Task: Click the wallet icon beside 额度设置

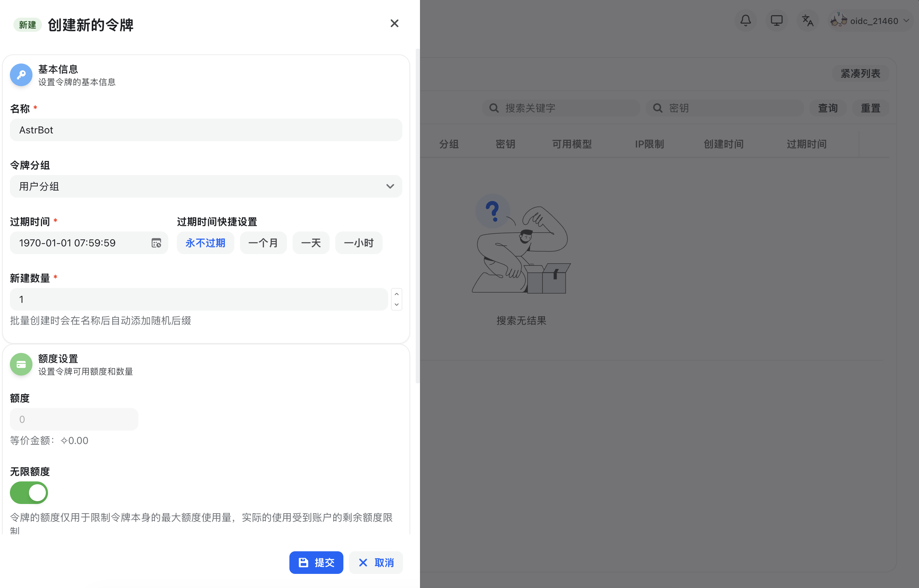Action: 20,364
